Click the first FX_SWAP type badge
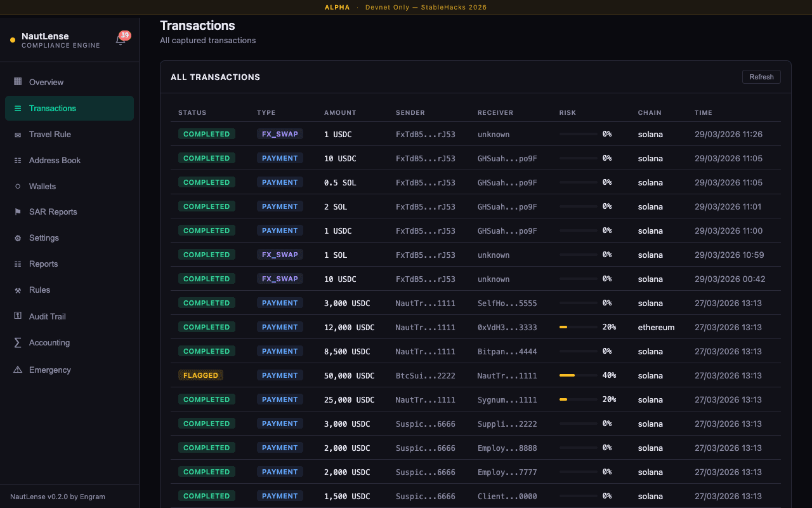This screenshot has height=508, width=812. (280, 134)
